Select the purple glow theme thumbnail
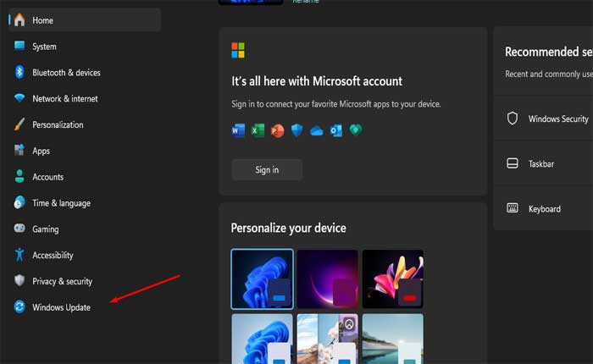This screenshot has width=593, height=364. click(328, 279)
